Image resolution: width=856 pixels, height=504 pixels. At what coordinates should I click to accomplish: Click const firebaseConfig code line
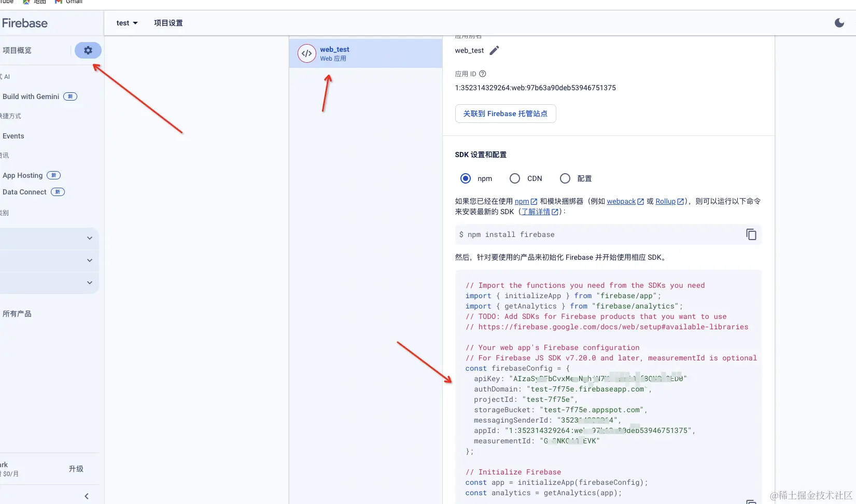click(x=517, y=368)
